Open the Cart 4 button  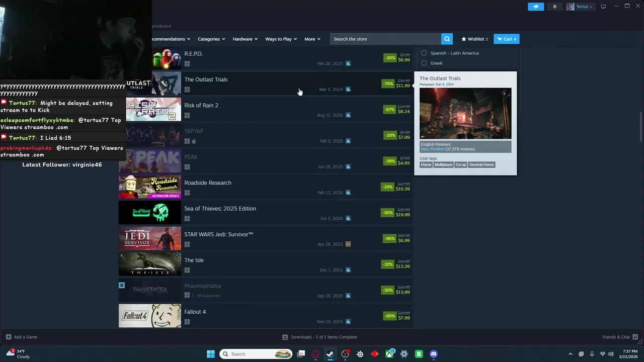click(x=507, y=39)
